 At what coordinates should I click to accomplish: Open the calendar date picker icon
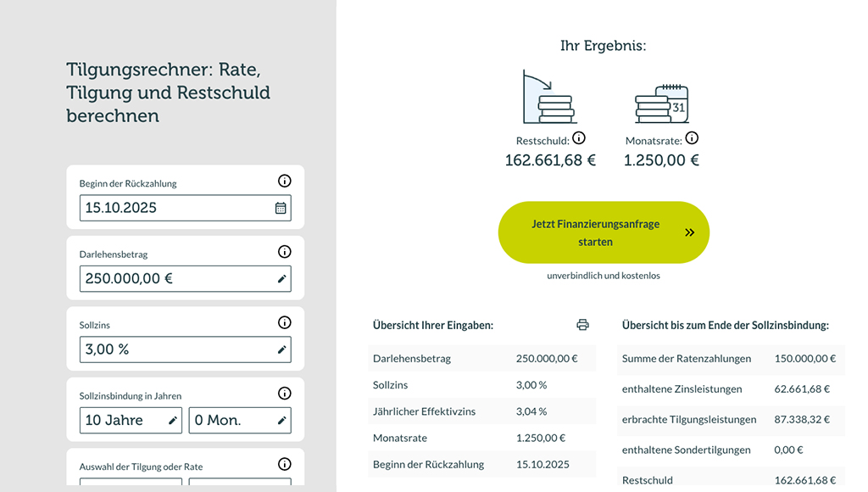281,208
